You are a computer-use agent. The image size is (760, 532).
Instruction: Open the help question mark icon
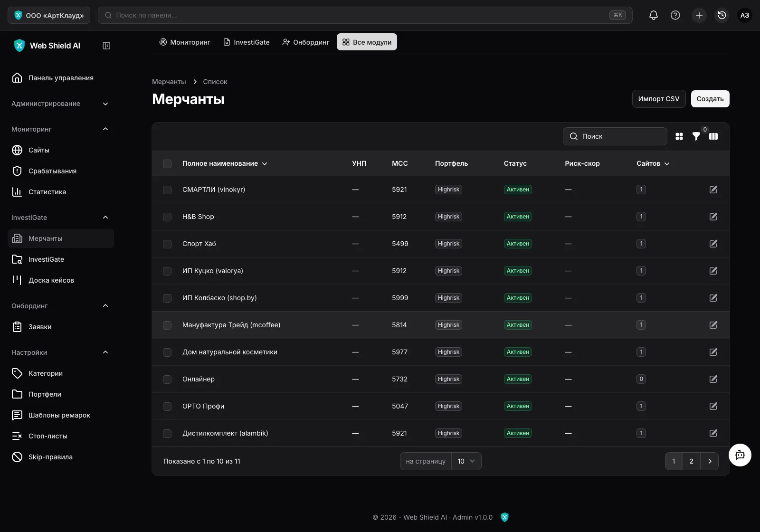pos(675,15)
